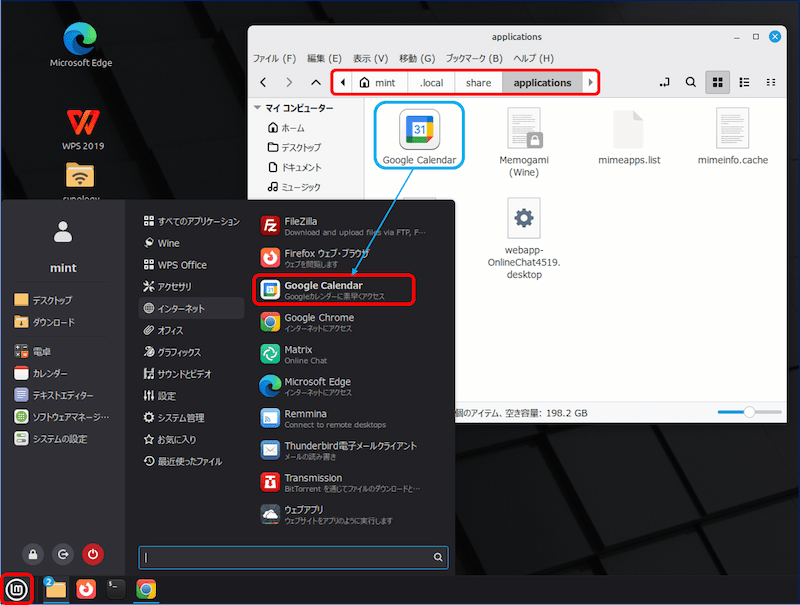The width and height of the screenshot is (800, 605).
Task: Click the file manager search icon
Action: click(x=691, y=82)
